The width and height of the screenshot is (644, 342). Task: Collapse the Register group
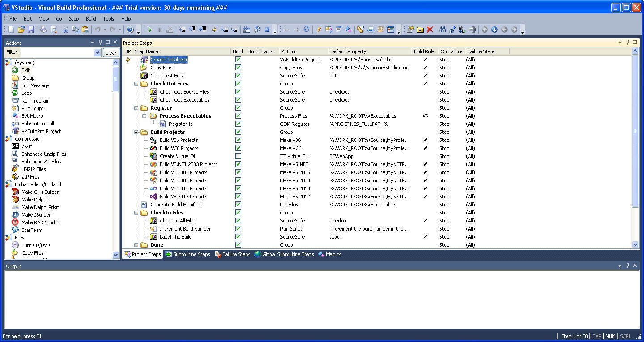[x=136, y=108]
